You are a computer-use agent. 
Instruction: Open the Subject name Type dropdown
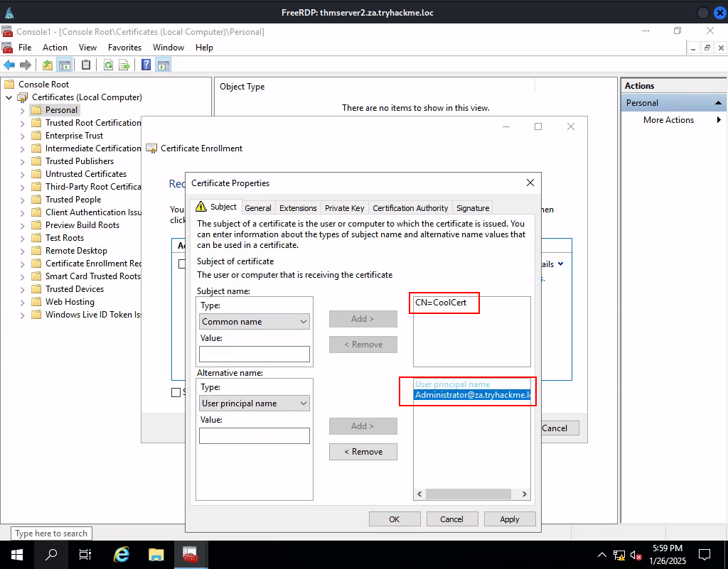coord(255,321)
